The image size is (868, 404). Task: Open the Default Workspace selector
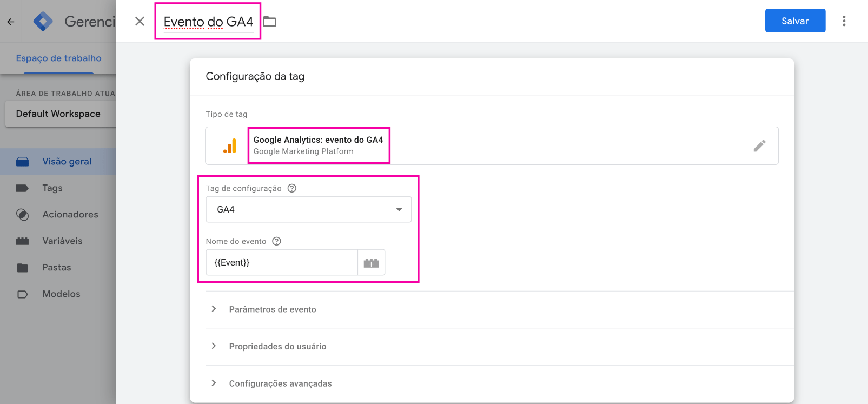tap(61, 114)
